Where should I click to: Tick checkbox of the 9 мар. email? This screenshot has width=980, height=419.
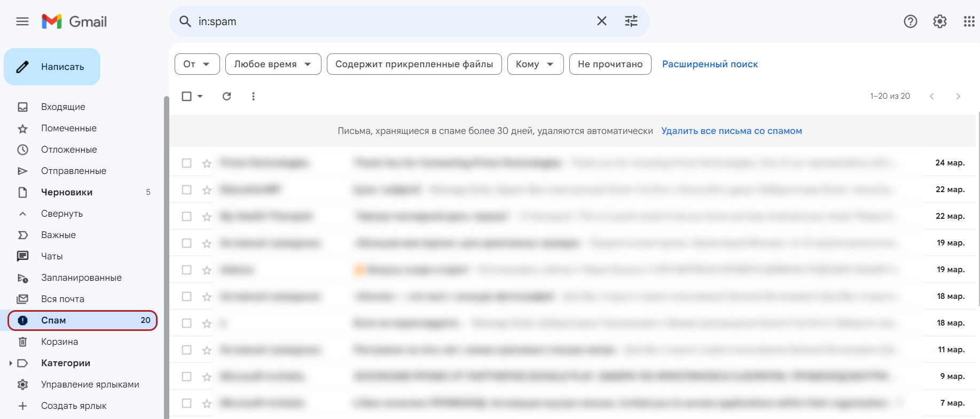point(186,376)
